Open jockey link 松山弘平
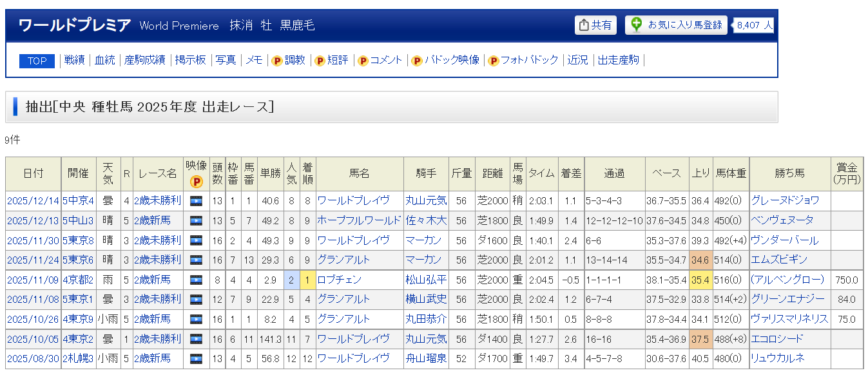Viewport: 868px width, 375px height. click(x=425, y=280)
